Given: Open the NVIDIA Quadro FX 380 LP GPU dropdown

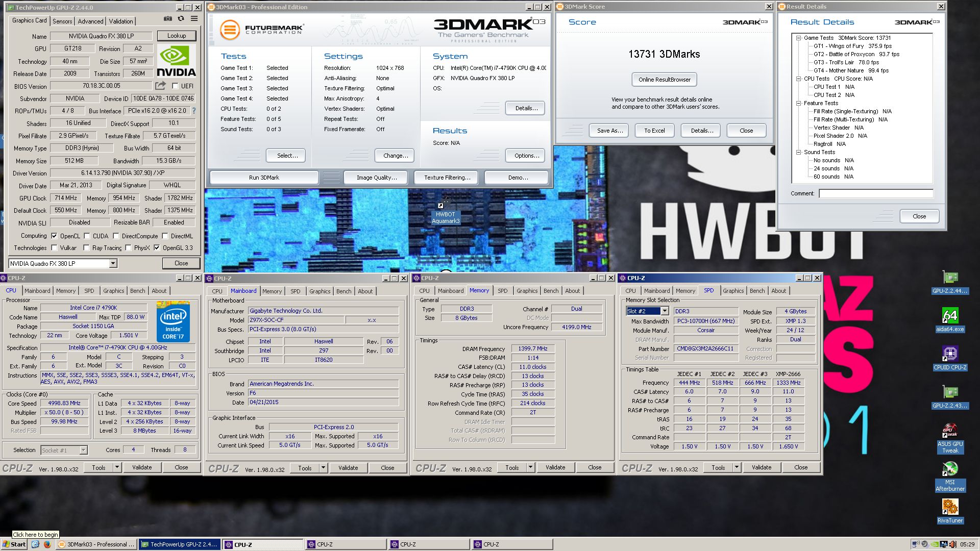Looking at the screenshot, I should pyautogui.click(x=113, y=263).
